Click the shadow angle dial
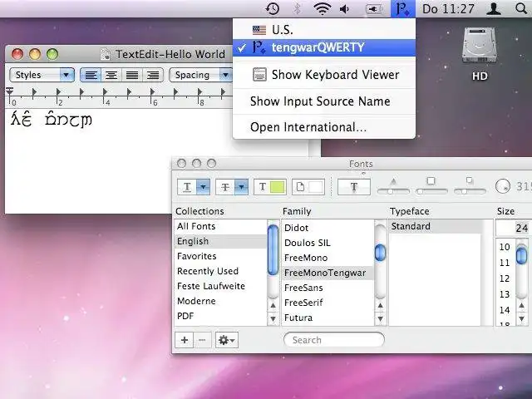Screen dimensions: 532x399 [502, 186]
